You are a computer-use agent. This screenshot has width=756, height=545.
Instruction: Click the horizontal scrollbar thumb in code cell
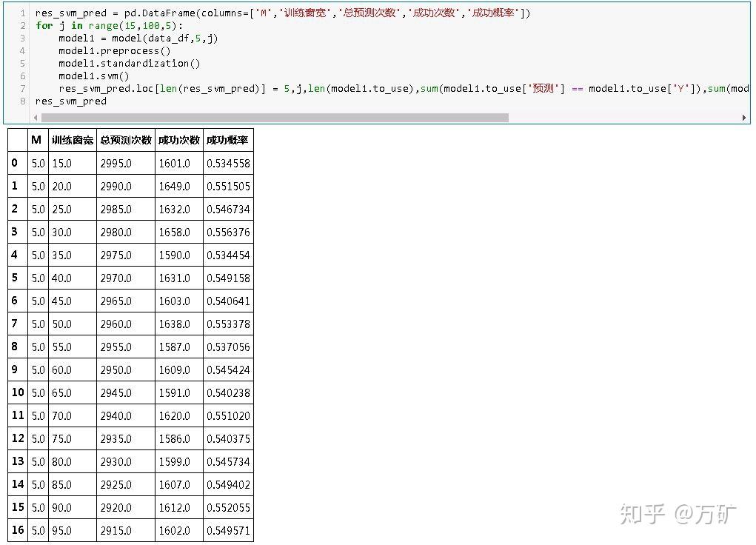(x=275, y=118)
